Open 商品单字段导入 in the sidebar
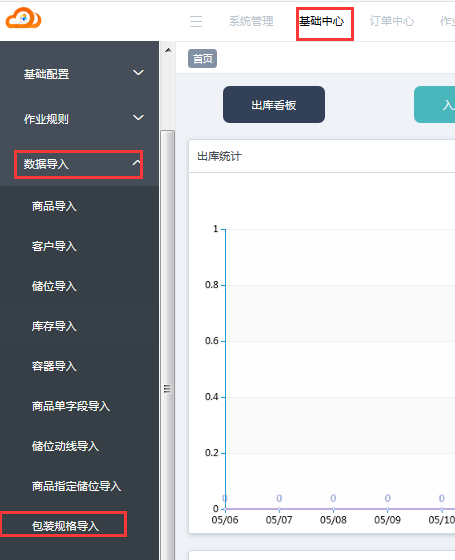This screenshot has height=560, width=455. click(71, 406)
